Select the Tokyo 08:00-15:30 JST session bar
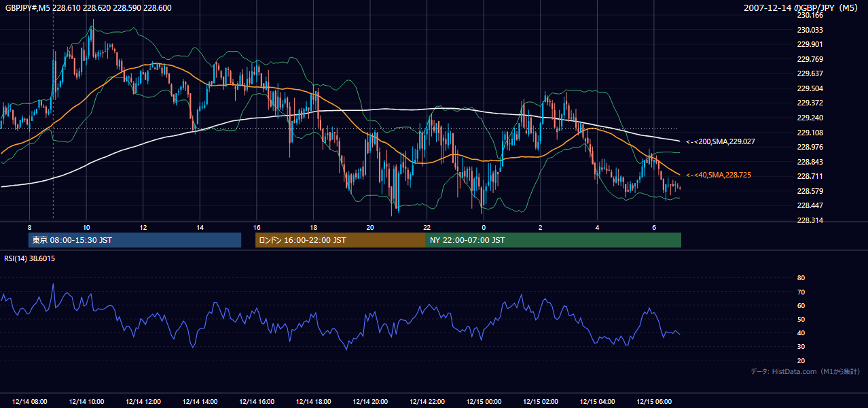868x408 pixels. tap(134, 240)
